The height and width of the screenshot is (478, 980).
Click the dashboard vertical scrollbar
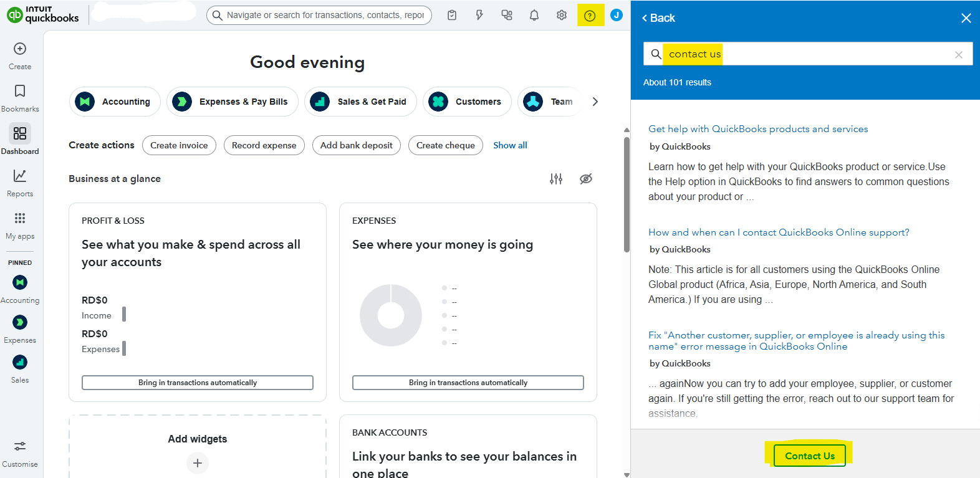coord(627,194)
